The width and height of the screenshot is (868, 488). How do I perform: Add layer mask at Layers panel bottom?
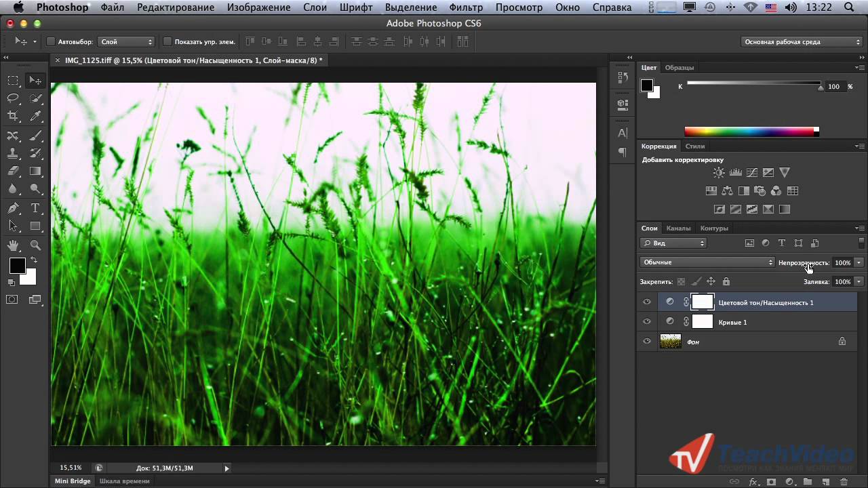pos(771,482)
